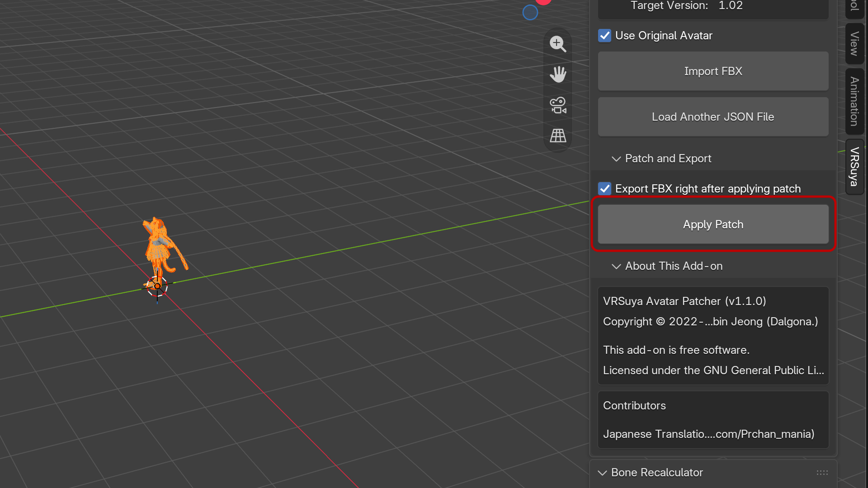The width and height of the screenshot is (868, 488).
Task: Select the pan hand viewport icon
Action: click(x=558, y=74)
